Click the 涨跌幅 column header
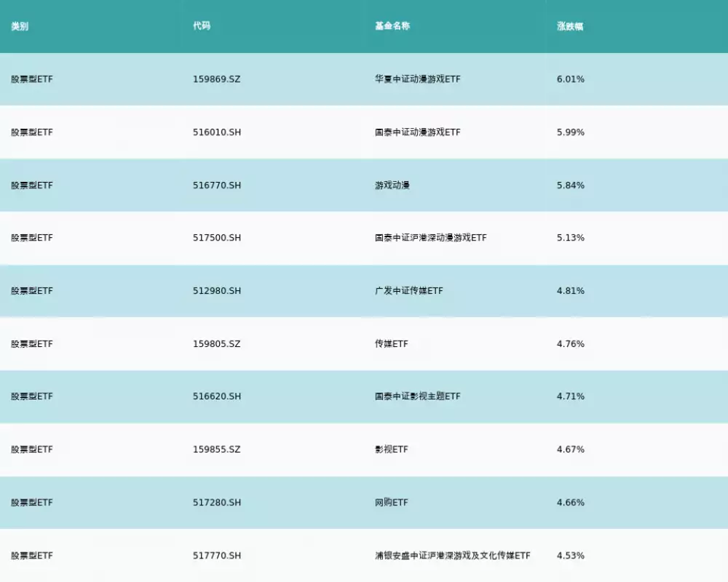 [570, 26]
